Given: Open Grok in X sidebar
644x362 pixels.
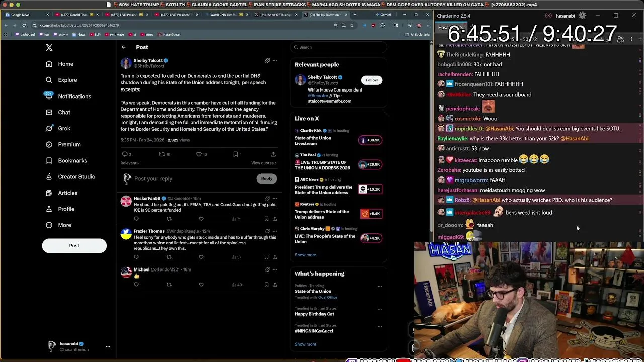Looking at the screenshot, I should click(x=58, y=128).
